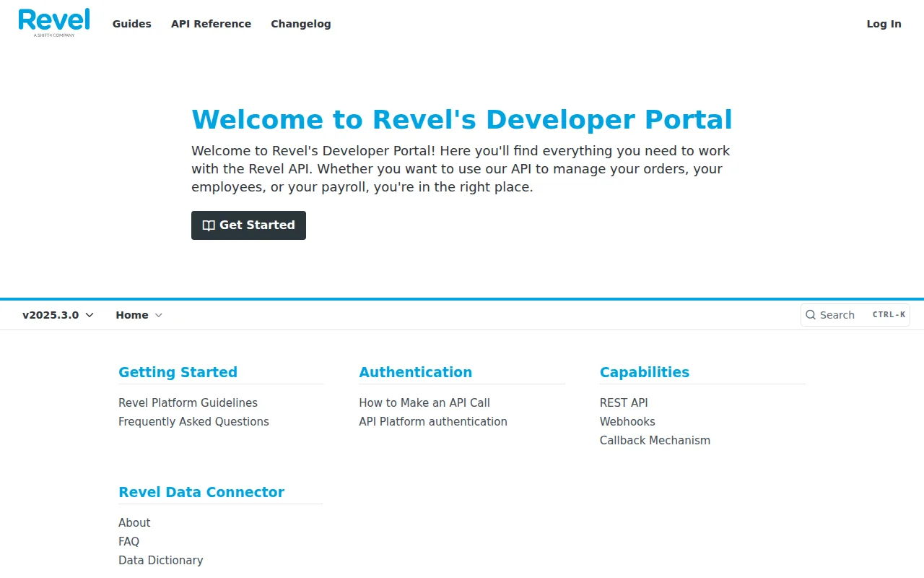
Task: Open the REST API page
Action: (x=624, y=402)
